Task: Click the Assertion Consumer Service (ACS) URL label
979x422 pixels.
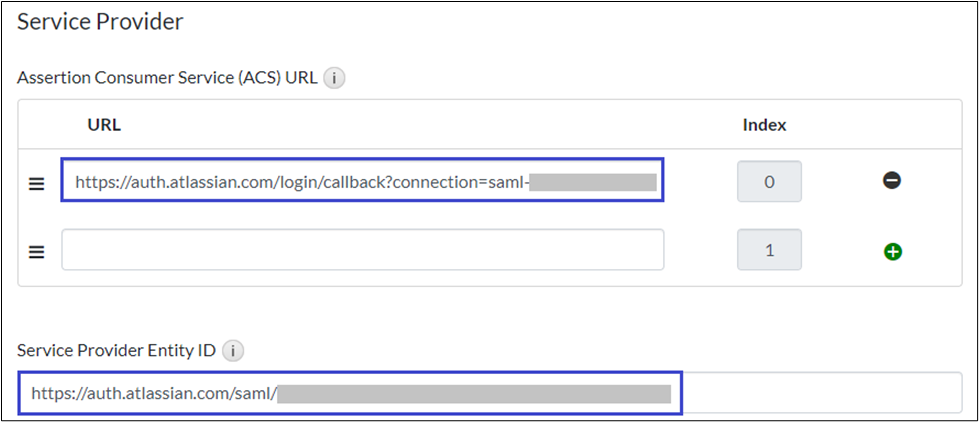Action: (x=167, y=79)
